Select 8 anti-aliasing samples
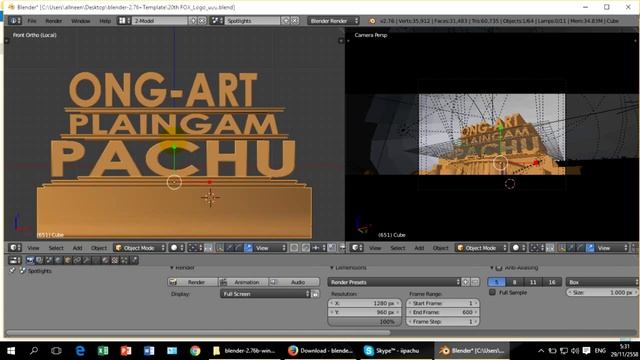The image size is (640, 360). 515,282
